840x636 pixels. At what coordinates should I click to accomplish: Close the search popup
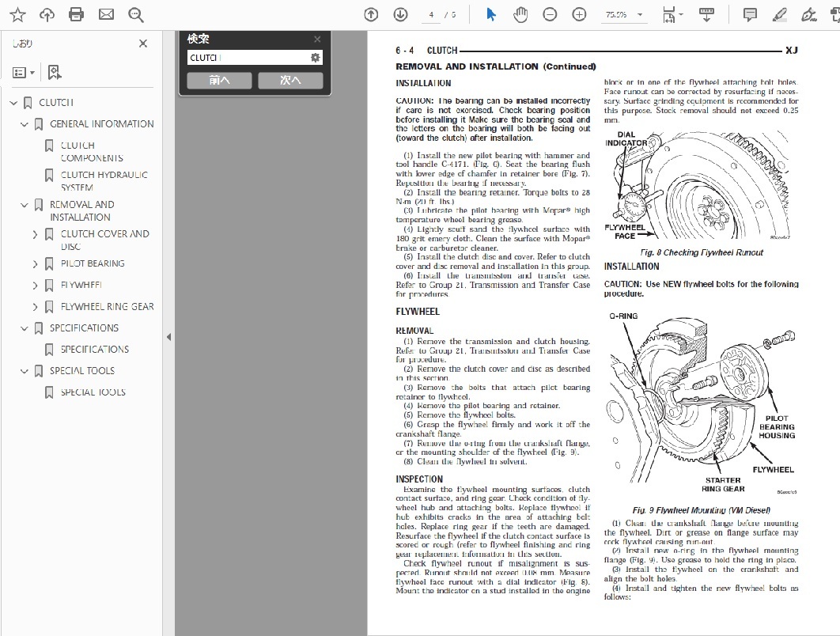coord(317,39)
